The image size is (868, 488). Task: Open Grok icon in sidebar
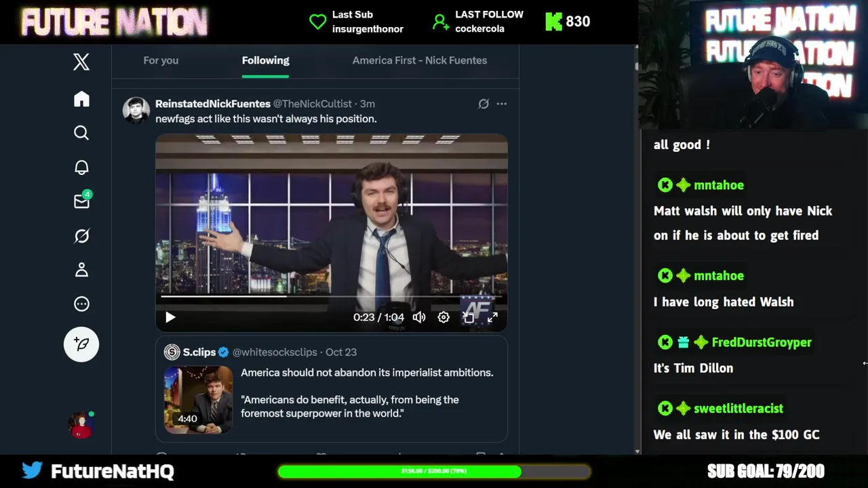81,236
